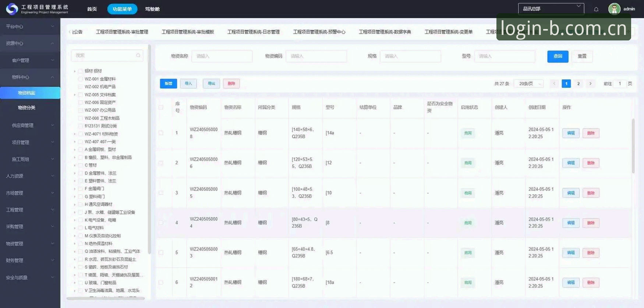This screenshot has width=644, height=308.
Task: Go to next page arrow
Action: click(590, 84)
